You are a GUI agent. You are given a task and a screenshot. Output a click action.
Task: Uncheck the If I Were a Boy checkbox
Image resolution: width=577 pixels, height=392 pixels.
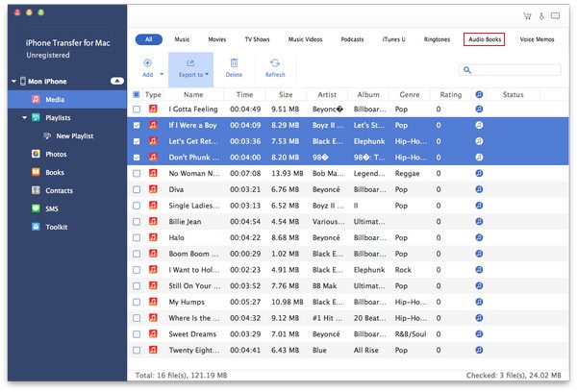point(136,126)
